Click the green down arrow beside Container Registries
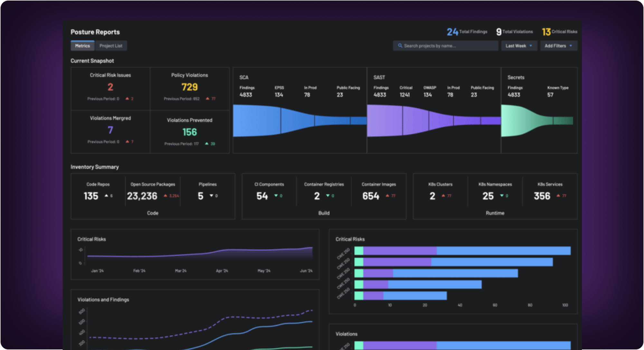644x350 pixels. [328, 196]
